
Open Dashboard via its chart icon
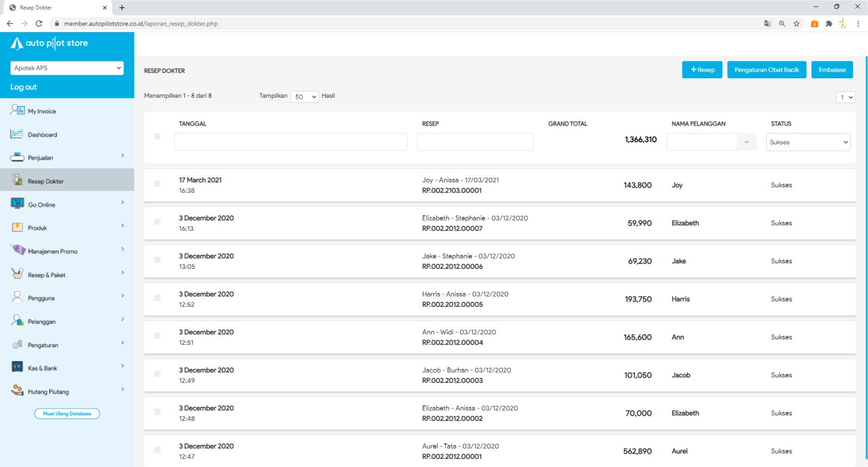tap(17, 134)
